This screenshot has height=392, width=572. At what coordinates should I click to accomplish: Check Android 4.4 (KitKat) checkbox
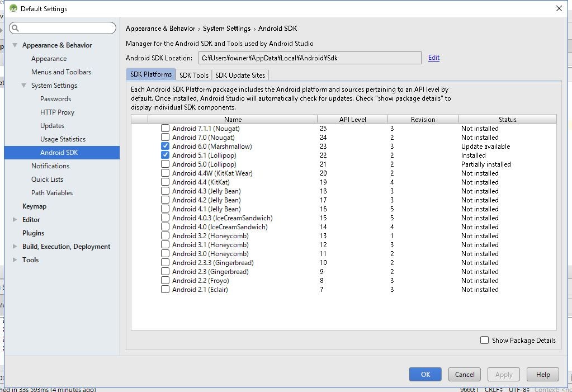(x=166, y=182)
